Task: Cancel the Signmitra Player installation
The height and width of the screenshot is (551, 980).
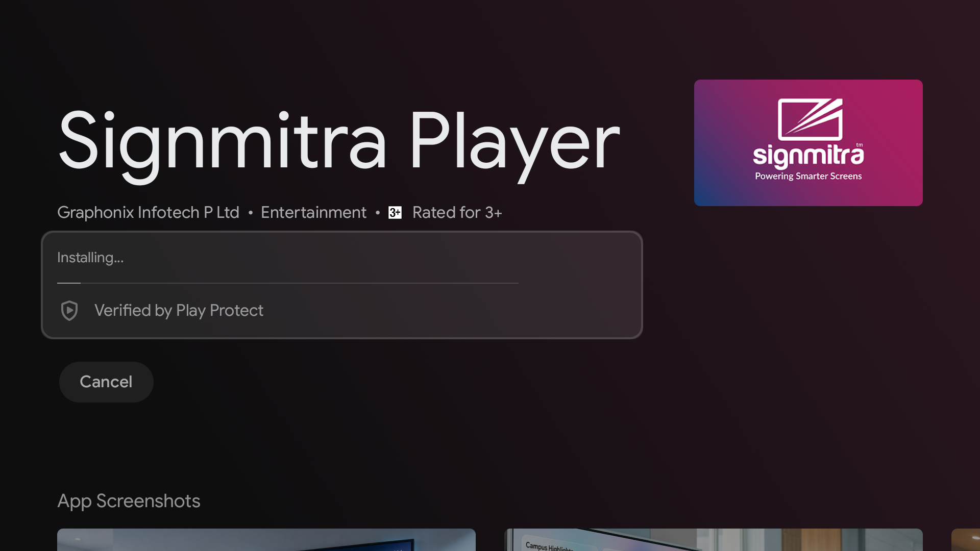Action: (x=106, y=382)
